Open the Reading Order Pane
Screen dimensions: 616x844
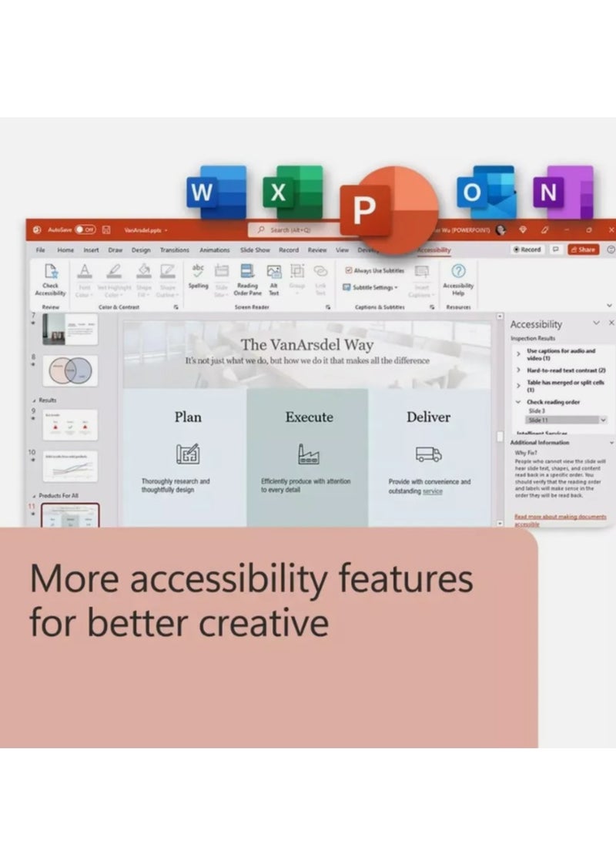pos(247,280)
